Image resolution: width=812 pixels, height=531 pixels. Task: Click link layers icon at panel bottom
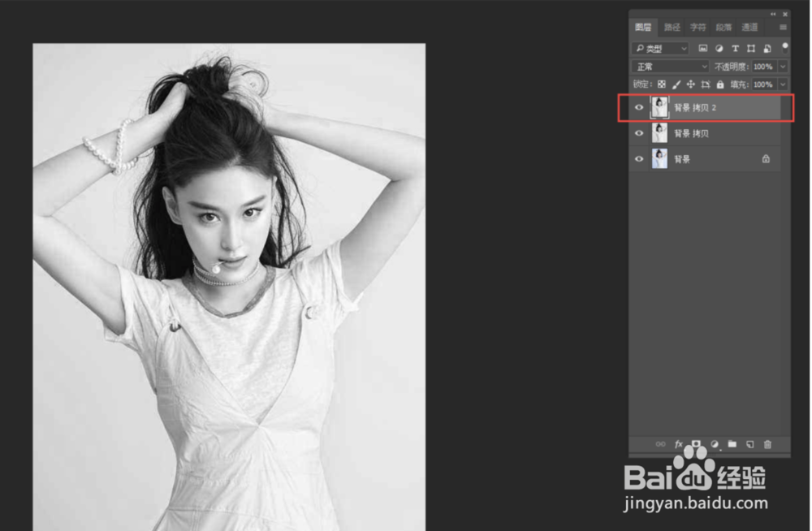click(x=660, y=444)
